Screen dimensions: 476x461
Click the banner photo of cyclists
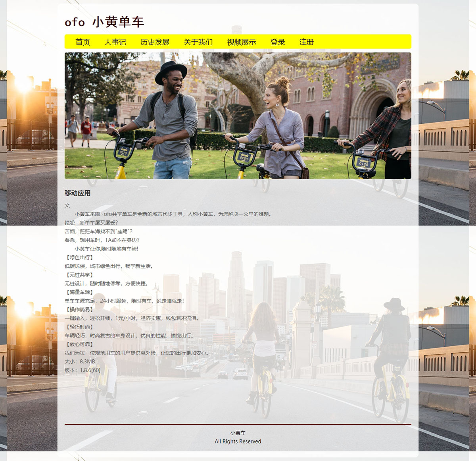pyautogui.click(x=238, y=116)
